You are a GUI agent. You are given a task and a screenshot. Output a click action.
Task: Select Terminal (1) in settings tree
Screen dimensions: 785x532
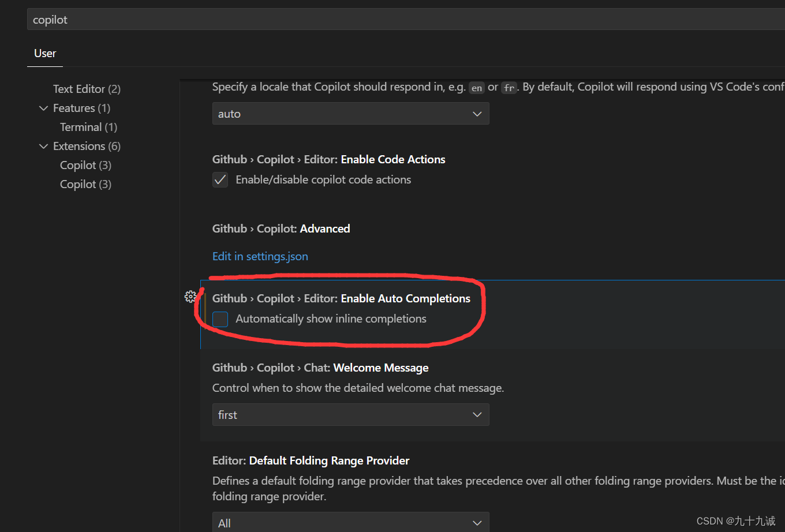tap(88, 127)
